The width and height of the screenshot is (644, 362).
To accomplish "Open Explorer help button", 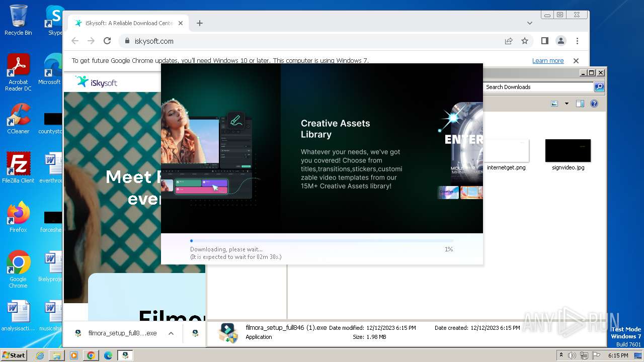I will 594,104.
